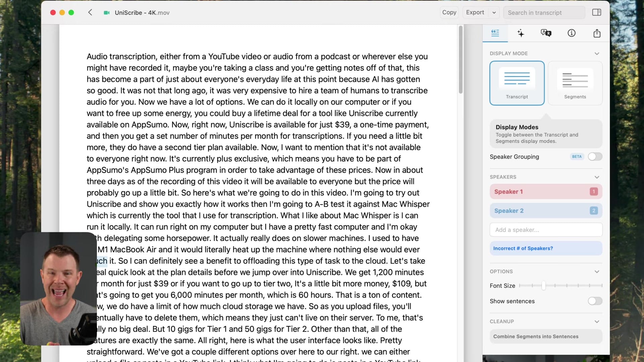This screenshot has width=644, height=362.
Task: Select Segments display mode
Action: [x=575, y=83]
